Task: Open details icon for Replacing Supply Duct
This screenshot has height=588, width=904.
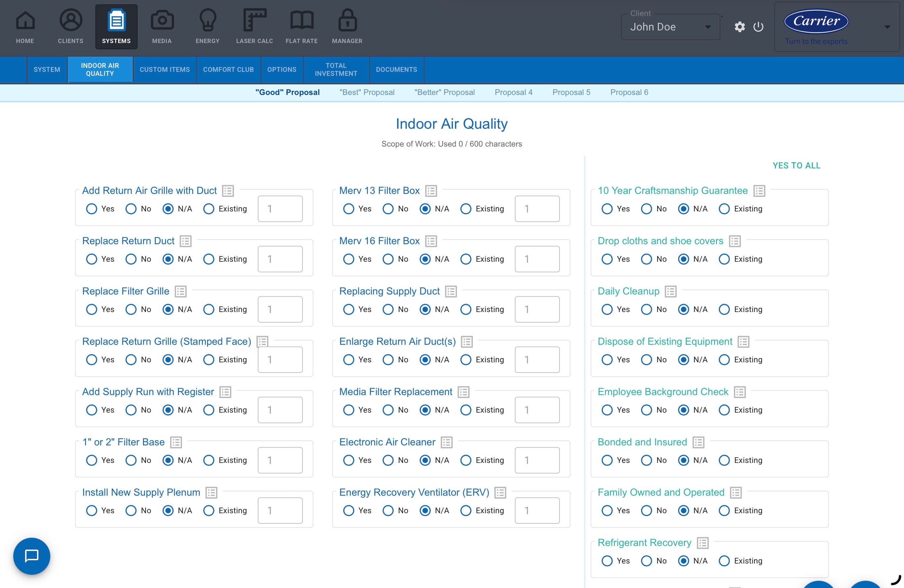Action: coord(451,291)
